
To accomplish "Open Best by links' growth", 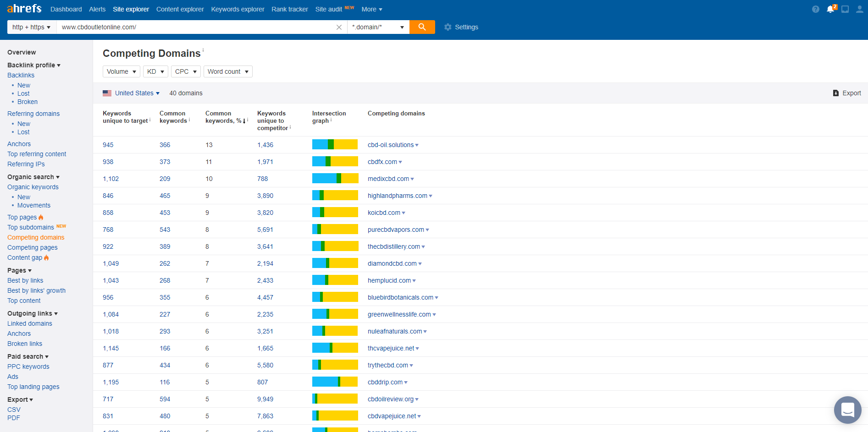I will [36, 290].
